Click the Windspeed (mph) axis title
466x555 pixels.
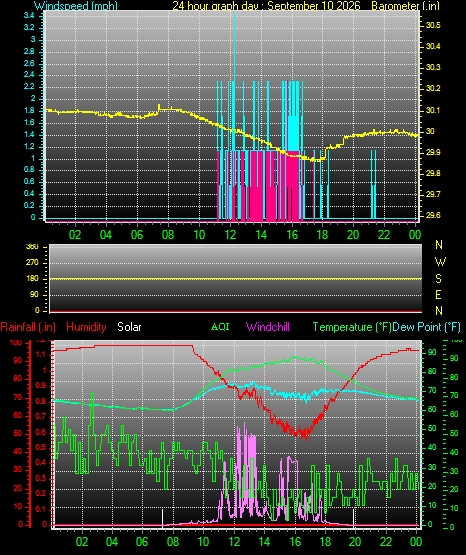tap(76, 5)
